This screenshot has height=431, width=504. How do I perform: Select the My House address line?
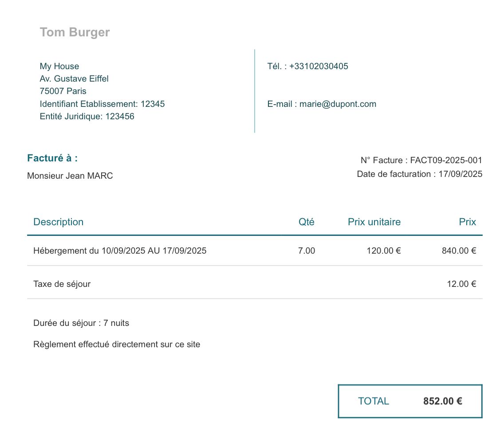(59, 67)
